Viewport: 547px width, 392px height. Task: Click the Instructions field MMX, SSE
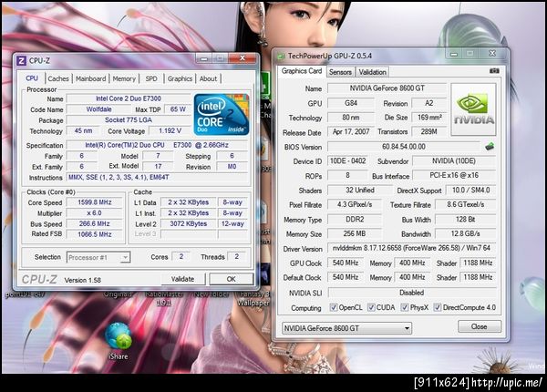coord(157,177)
